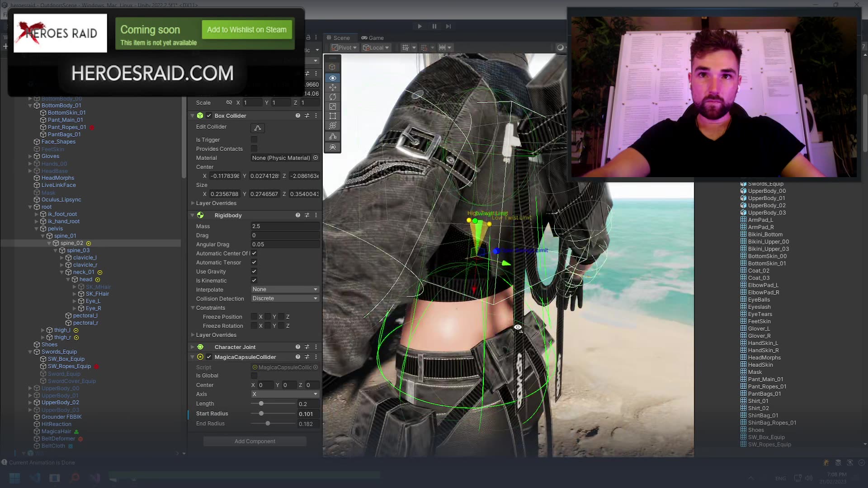This screenshot has width=868, height=488.
Task: Click the Pause button
Action: [x=434, y=26]
